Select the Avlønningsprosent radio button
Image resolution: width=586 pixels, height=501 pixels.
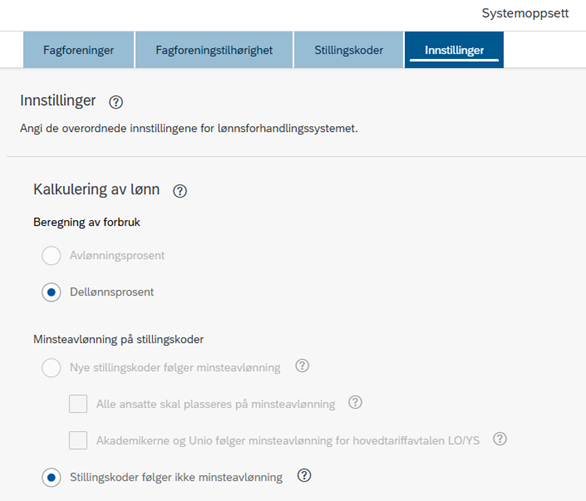pos(51,256)
